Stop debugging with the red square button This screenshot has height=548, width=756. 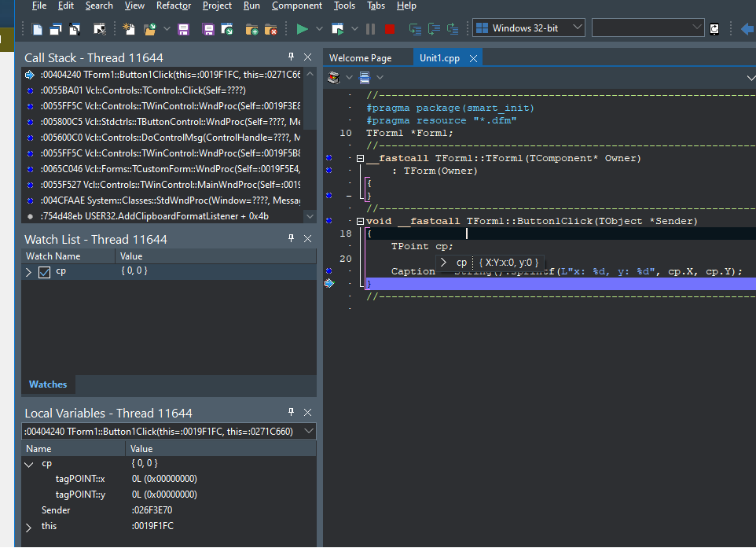pyautogui.click(x=389, y=29)
